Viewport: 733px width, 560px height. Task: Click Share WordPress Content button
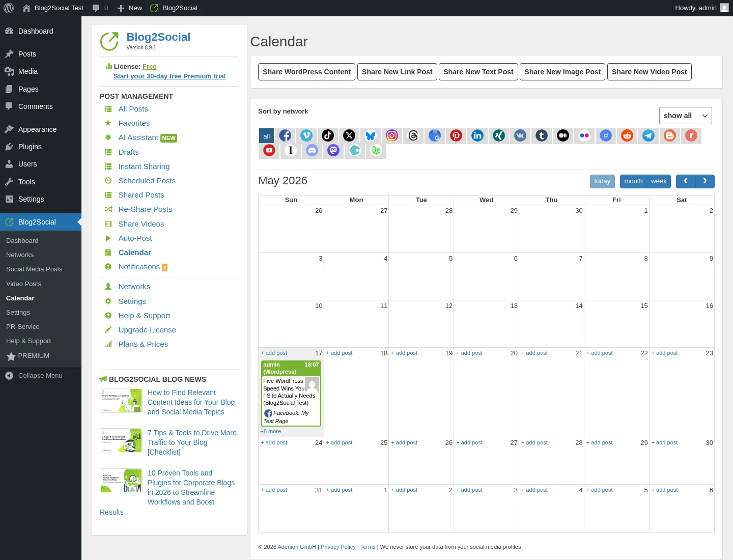(307, 72)
